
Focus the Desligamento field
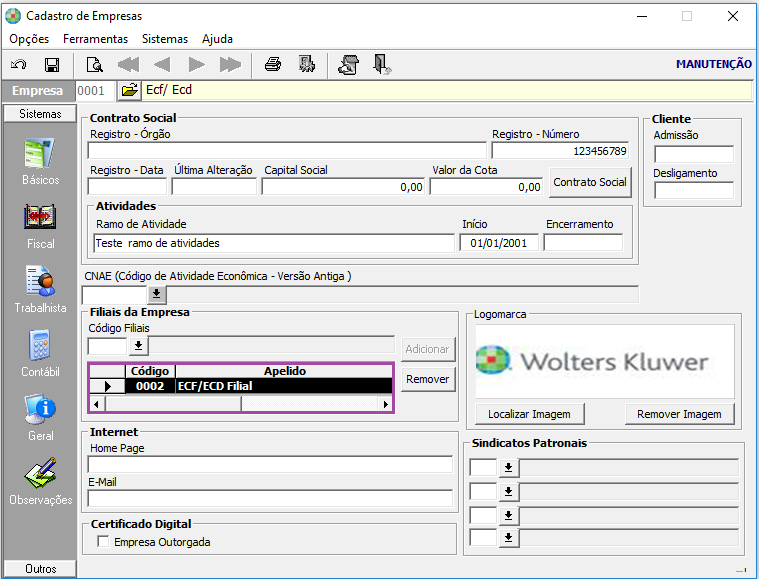[x=694, y=190]
